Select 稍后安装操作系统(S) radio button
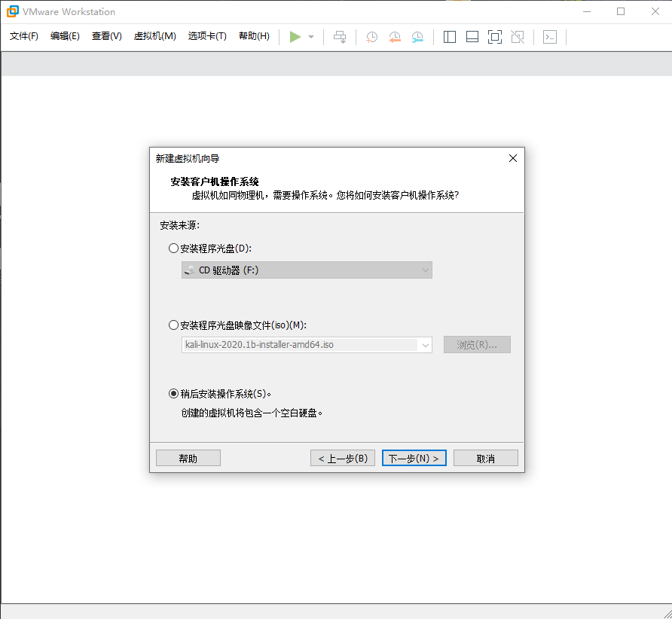The image size is (672, 619). (173, 393)
